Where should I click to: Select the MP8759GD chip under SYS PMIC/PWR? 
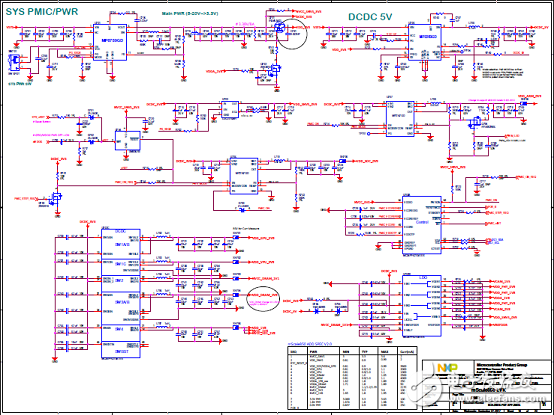110,42
